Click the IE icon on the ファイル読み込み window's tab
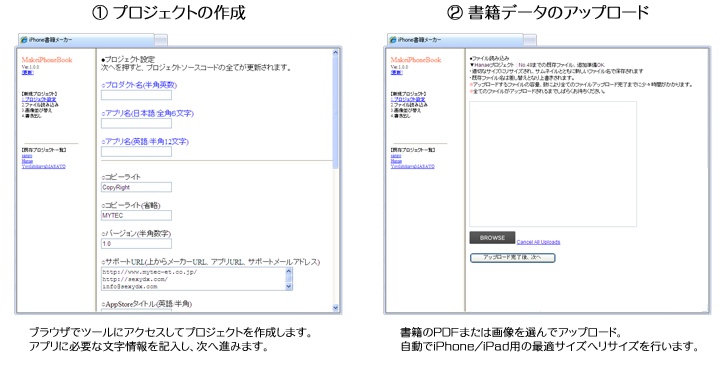 [393, 40]
